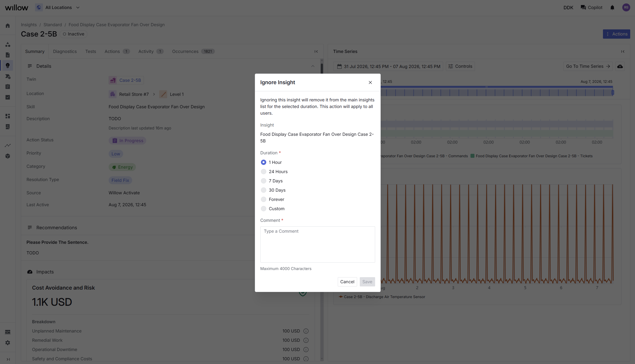The height and width of the screenshot is (364, 635).
Task: Click the notifications bell icon
Action: [612, 7]
